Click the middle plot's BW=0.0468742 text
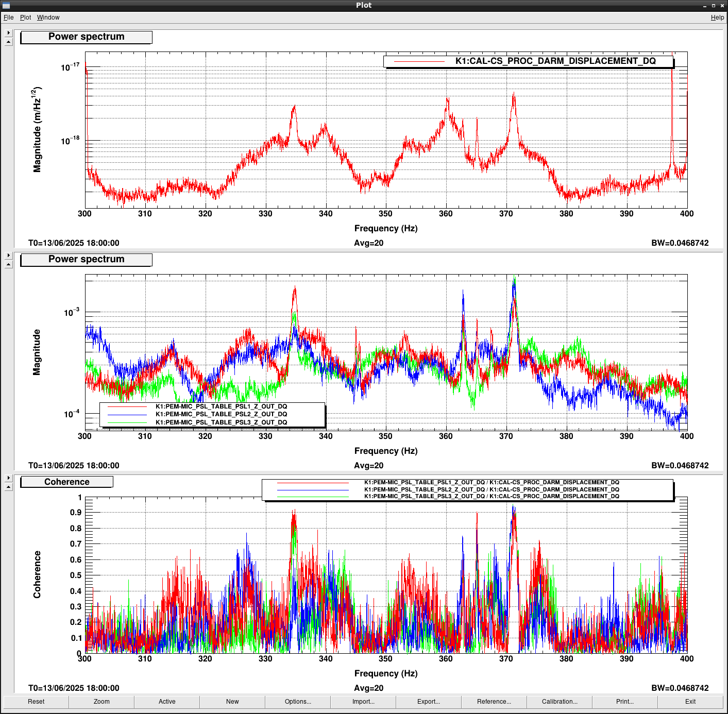 (680, 466)
